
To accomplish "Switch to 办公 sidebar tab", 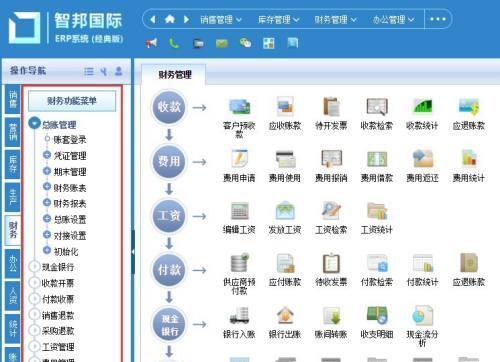I will (13, 263).
